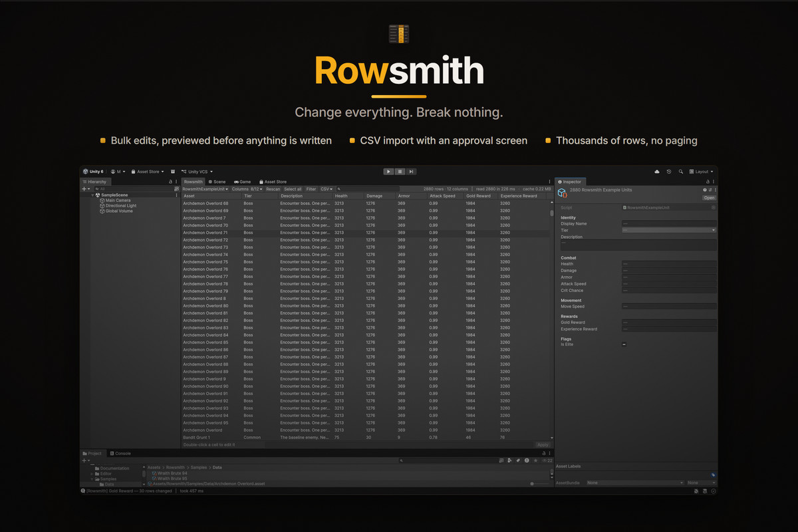Click the Rescan button
Screen dimensions: 798x532
point(273,189)
